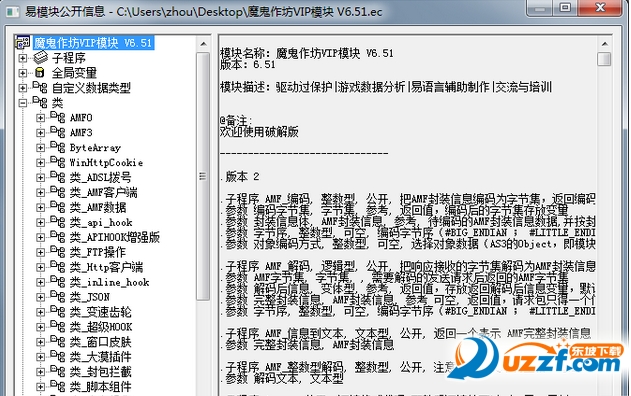Select the 类_变速齿轮 tree item

click(x=100, y=312)
